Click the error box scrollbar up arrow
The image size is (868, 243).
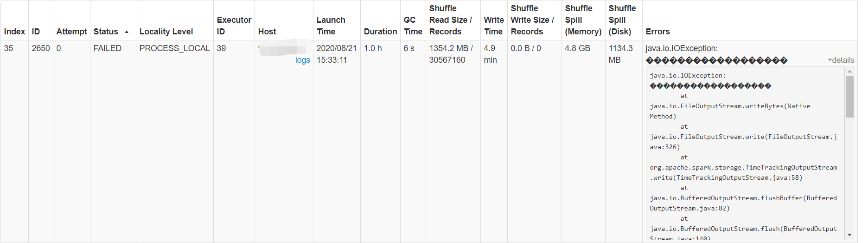pyautogui.click(x=849, y=72)
